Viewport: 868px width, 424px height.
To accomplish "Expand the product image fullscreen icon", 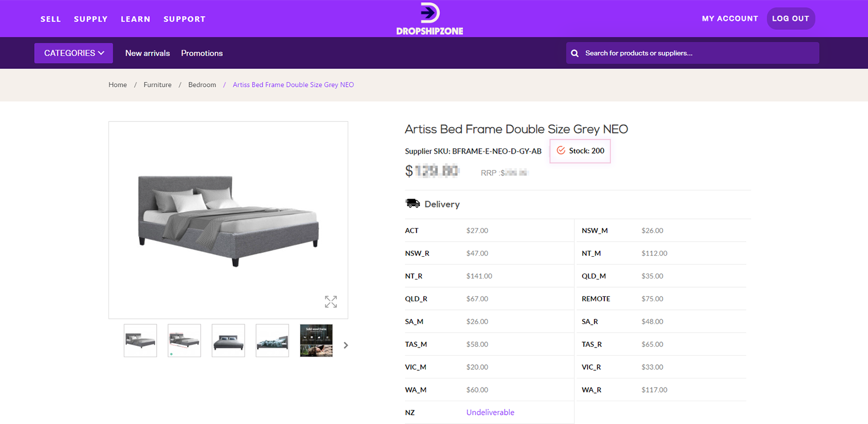I will pos(331,302).
